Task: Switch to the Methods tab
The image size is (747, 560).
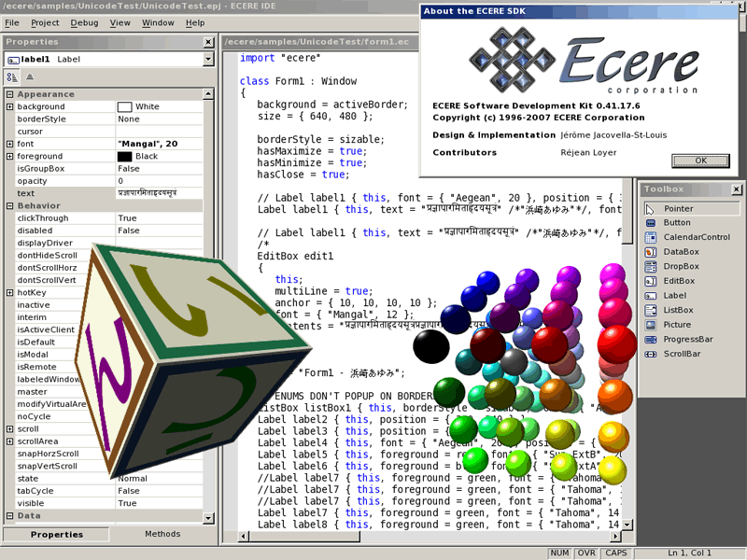Action: tap(162, 535)
